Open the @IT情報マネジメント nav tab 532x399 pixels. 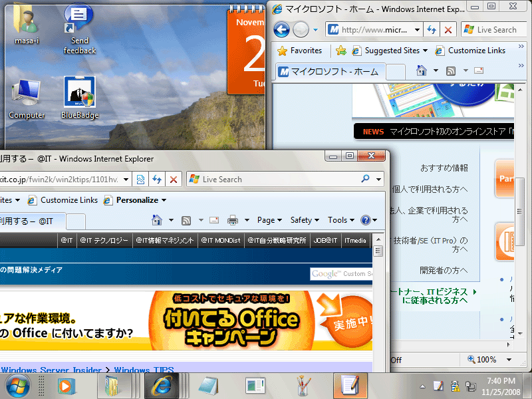coord(165,241)
